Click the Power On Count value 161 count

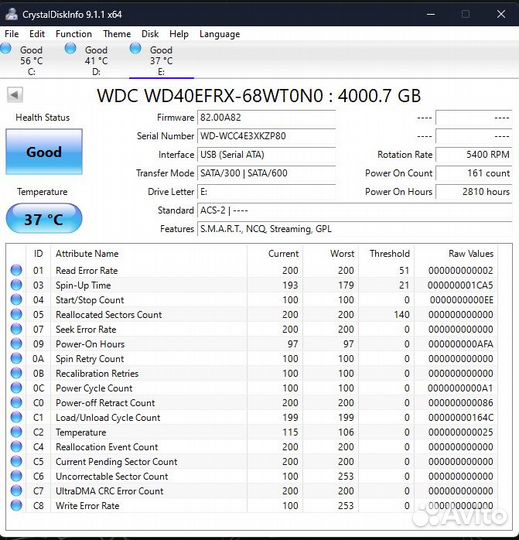[474, 173]
